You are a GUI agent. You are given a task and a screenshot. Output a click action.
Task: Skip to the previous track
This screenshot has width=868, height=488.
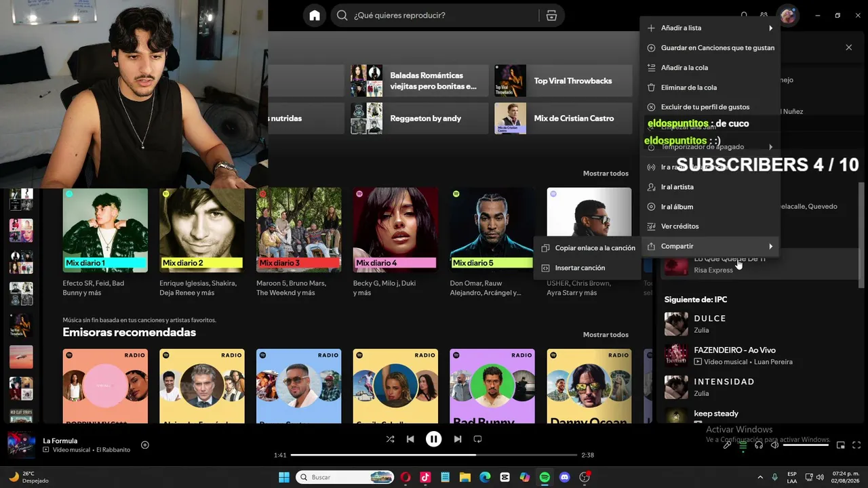[x=410, y=439]
